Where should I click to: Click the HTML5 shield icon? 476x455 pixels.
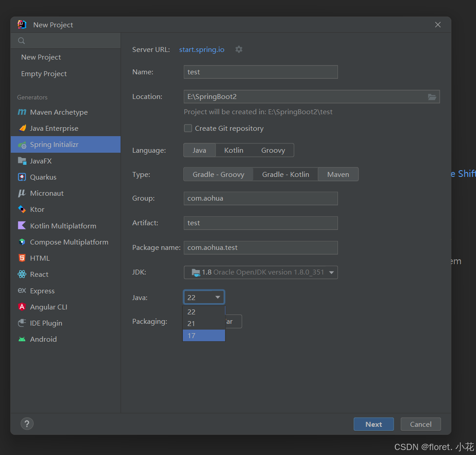22,258
